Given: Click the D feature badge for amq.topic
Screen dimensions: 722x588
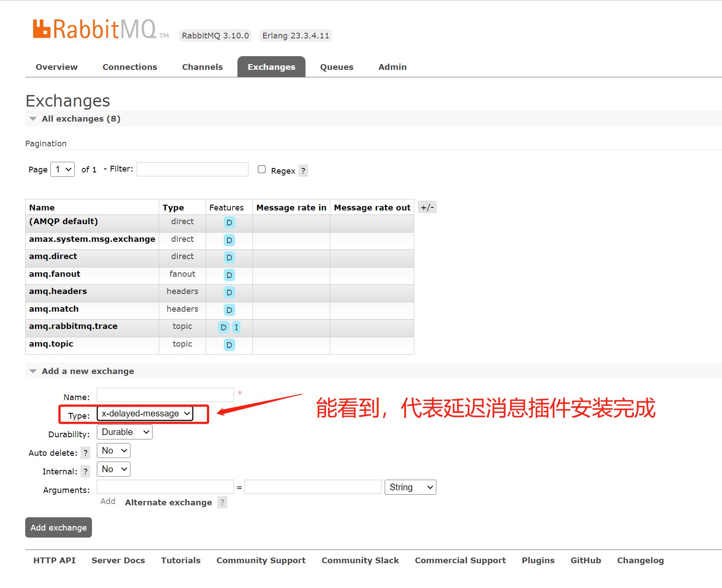Looking at the screenshot, I should click(229, 345).
